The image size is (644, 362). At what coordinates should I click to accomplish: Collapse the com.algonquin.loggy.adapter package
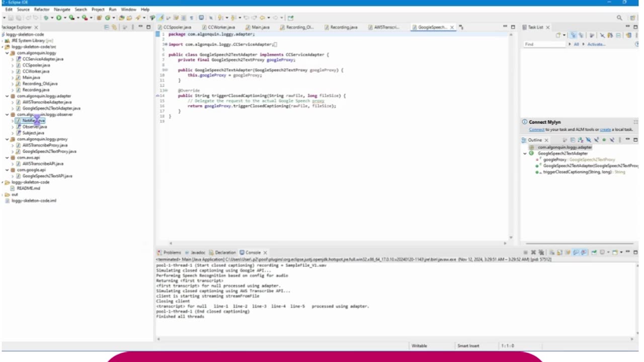pos(7,96)
